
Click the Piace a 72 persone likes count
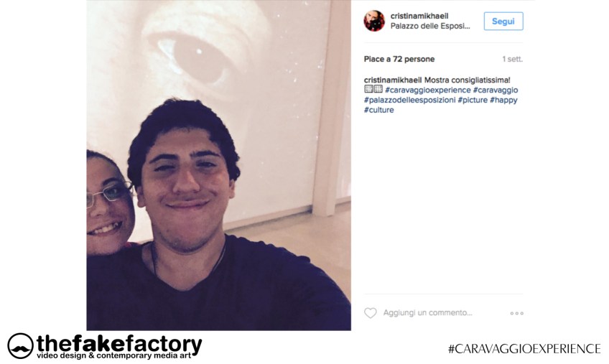(399, 59)
